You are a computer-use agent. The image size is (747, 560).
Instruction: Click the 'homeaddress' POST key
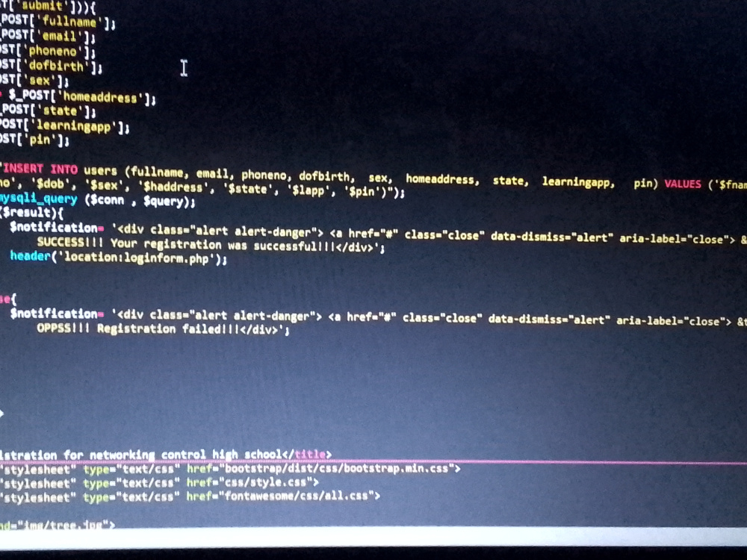(100, 97)
